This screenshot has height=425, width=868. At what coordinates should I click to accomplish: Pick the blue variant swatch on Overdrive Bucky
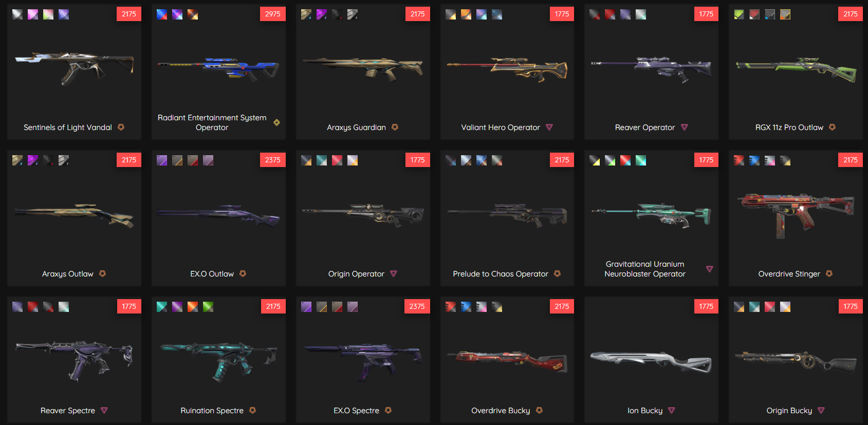[466, 307]
